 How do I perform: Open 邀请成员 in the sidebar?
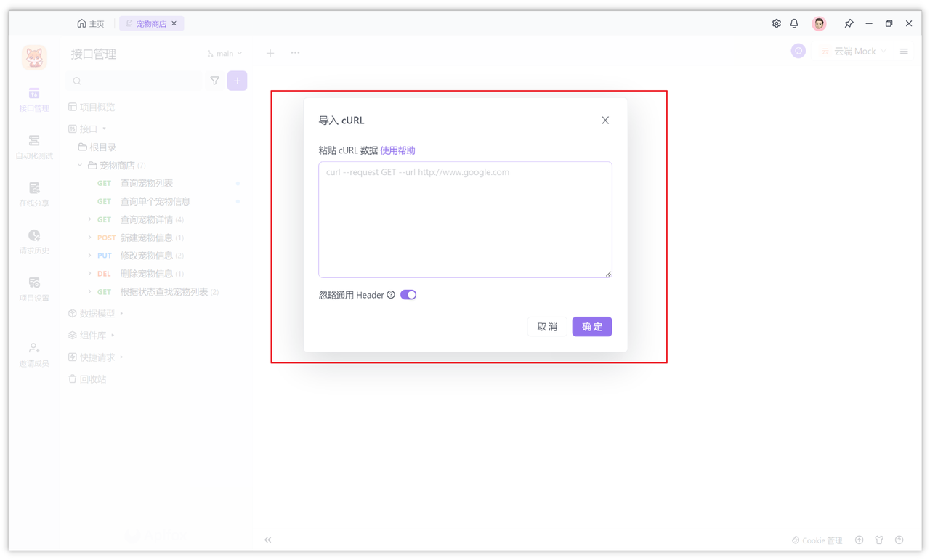pyautogui.click(x=34, y=354)
